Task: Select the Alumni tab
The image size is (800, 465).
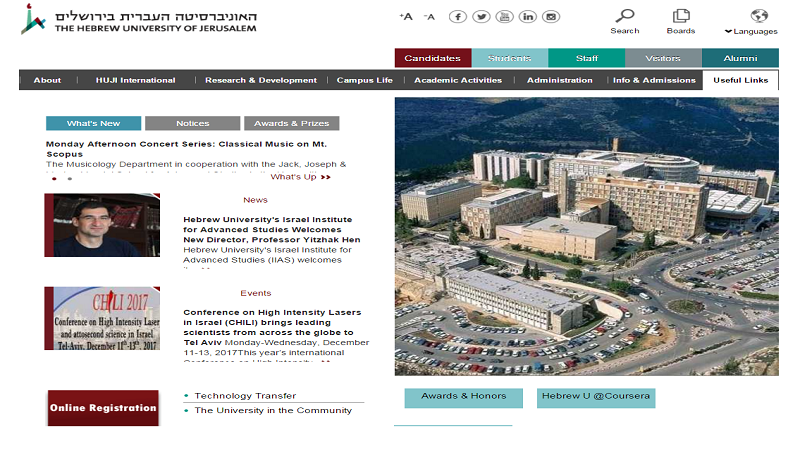Action: click(740, 58)
